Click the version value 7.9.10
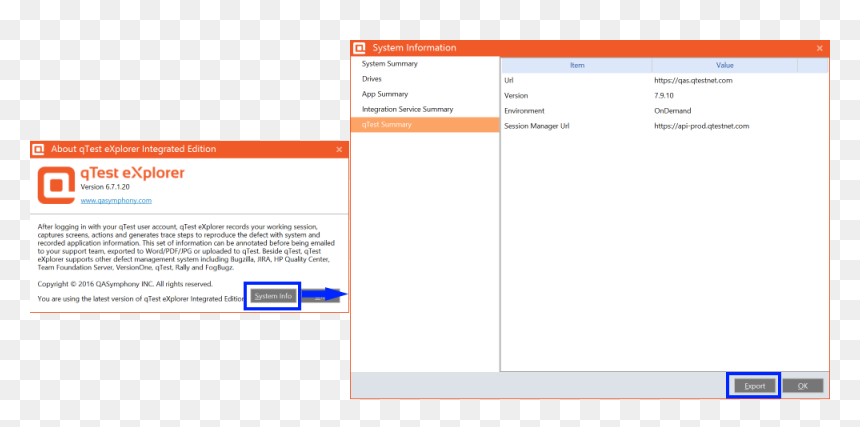 click(x=664, y=95)
